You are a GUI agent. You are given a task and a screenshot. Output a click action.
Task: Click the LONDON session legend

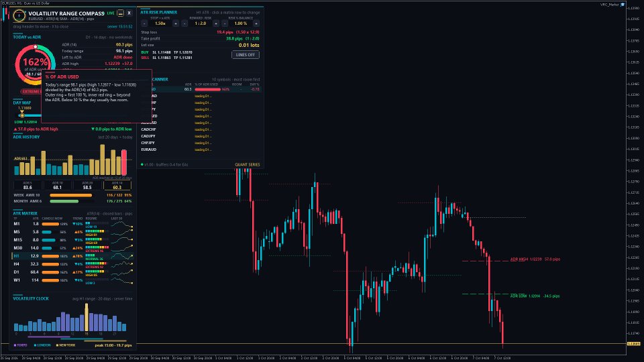point(42,345)
